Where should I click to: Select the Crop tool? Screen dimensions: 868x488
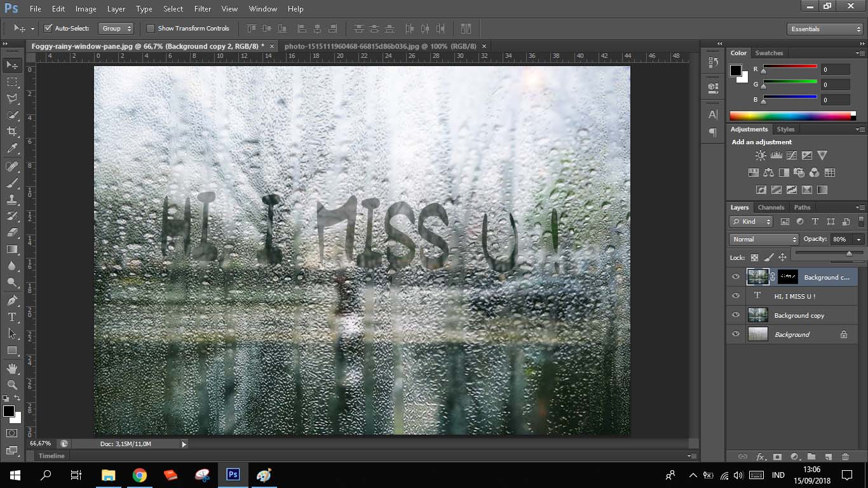coord(12,132)
